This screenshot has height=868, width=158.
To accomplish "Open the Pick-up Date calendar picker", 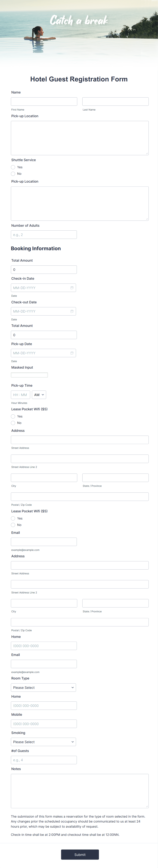I will coord(72,353).
